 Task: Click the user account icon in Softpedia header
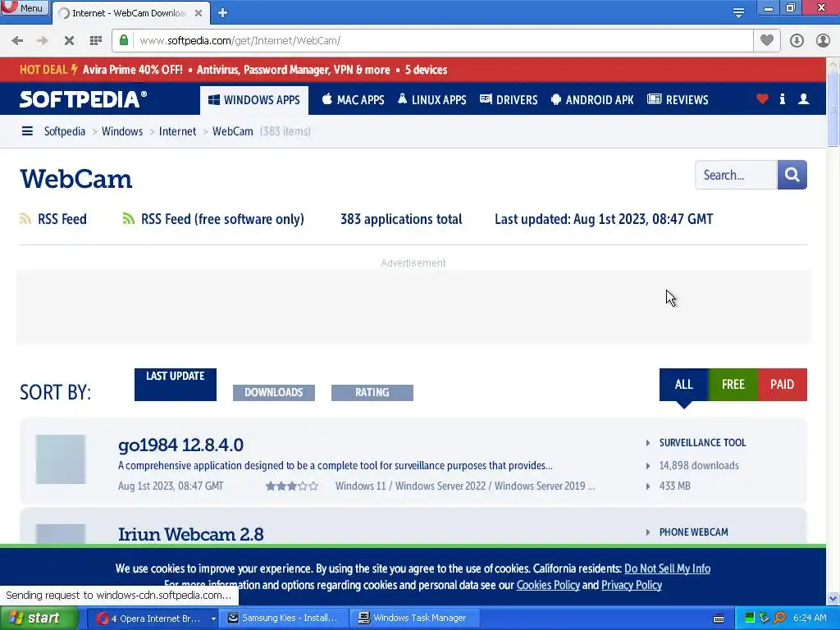[804, 98]
